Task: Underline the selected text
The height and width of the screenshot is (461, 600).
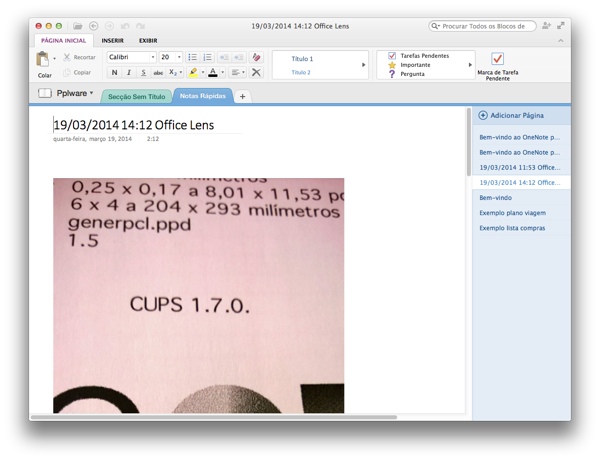Action: pyautogui.click(x=143, y=72)
